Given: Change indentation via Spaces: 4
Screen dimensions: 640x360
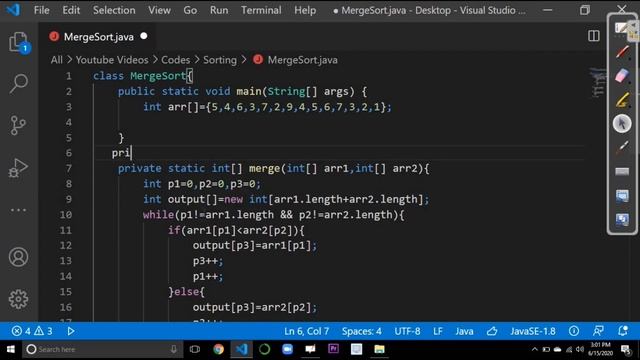Looking at the screenshot, I should (x=362, y=331).
